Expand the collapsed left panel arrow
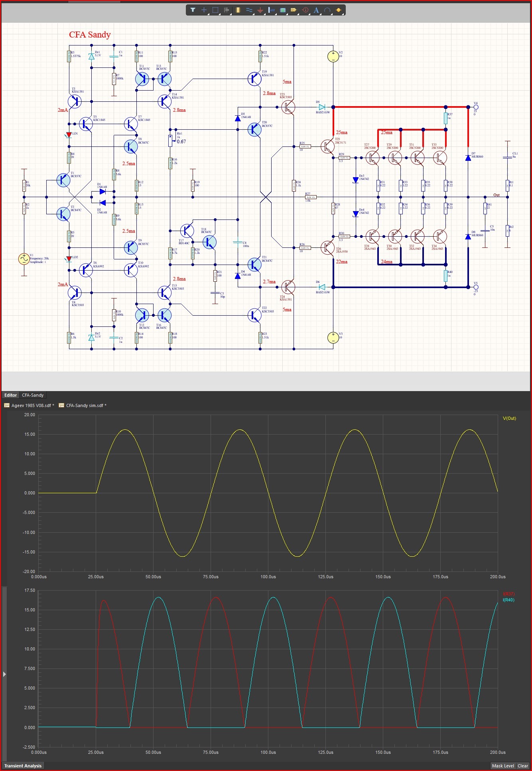 point(4,674)
